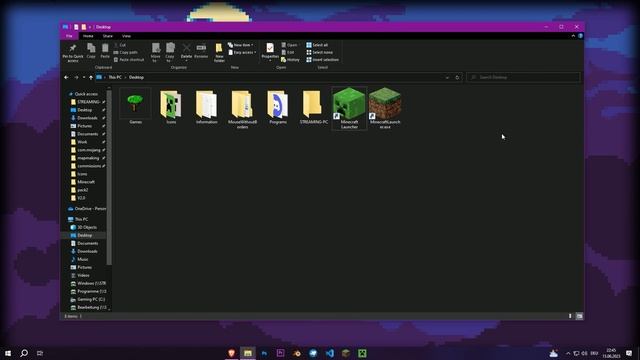The width and height of the screenshot is (640, 360).
Task: Select the Programs folder
Action: [x=278, y=106]
